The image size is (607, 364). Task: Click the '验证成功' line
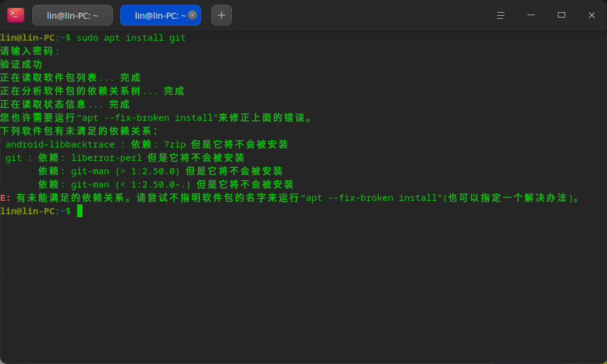coord(21,64)
